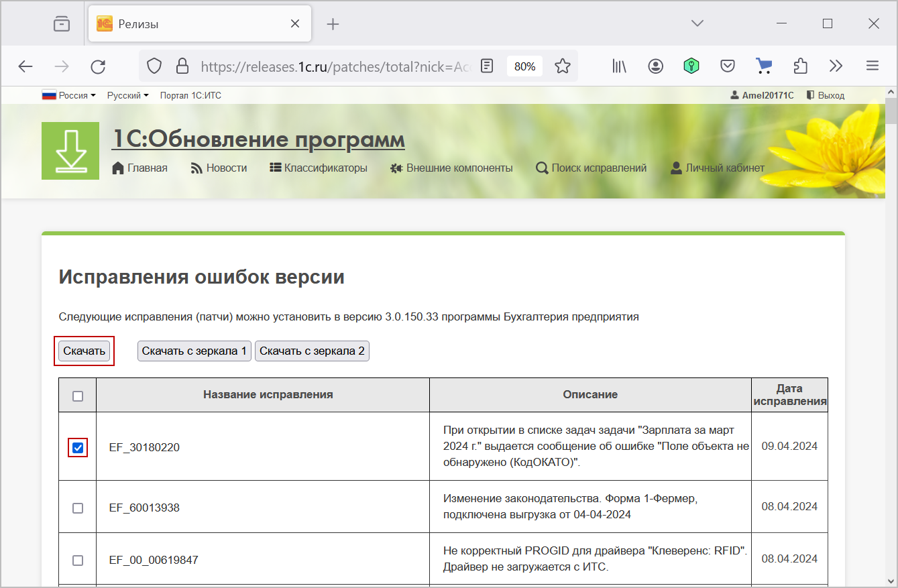Show site security padlock info
898x588 pixels.
click(182, 66)
